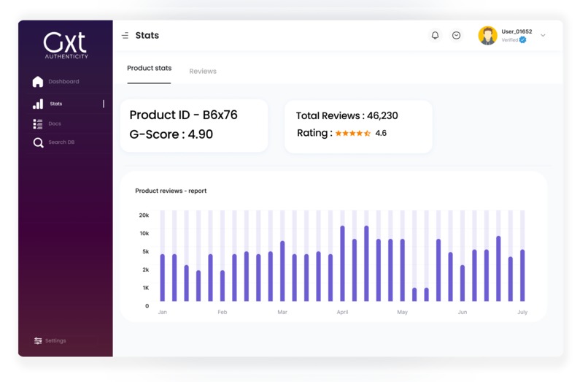Click the 10k axis label
Viewport: 588px width, 382px height.
144,233
